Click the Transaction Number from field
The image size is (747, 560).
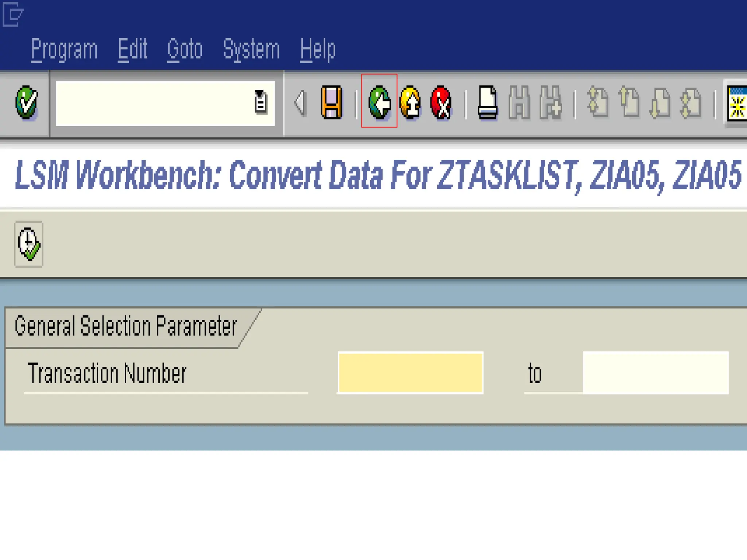click(410, 373)
